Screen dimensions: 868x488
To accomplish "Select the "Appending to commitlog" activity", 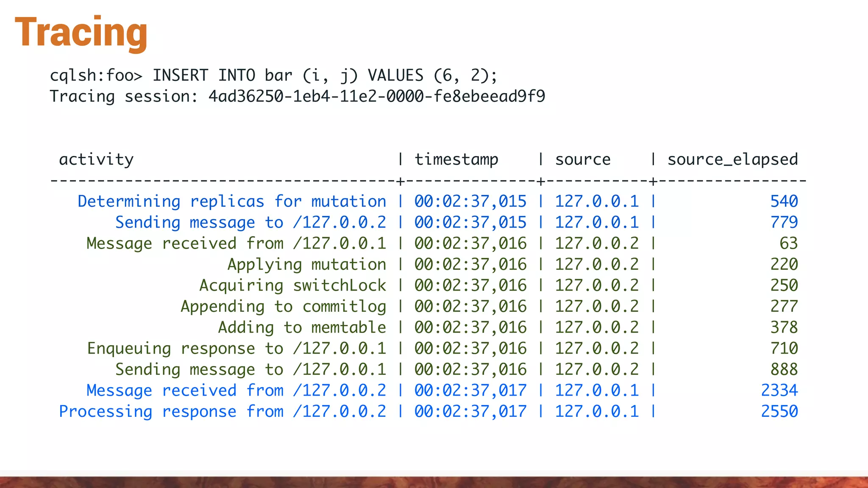I will point(284,306).
